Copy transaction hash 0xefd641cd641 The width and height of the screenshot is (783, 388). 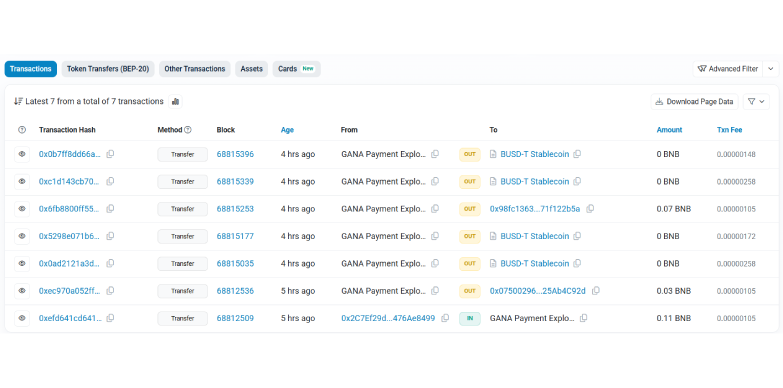pyautogui.click(x=110, y=318)
